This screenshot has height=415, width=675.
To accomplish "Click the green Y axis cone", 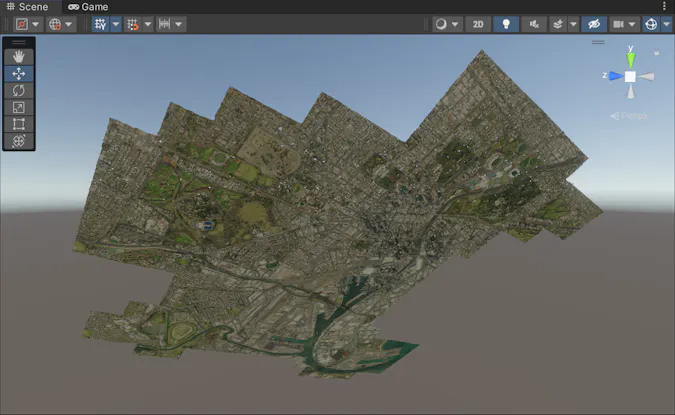I will [x=631, y=60].
